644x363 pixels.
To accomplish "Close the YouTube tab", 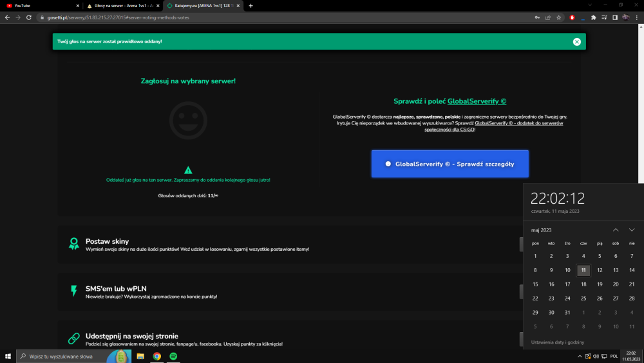I will tap(78, 6).
